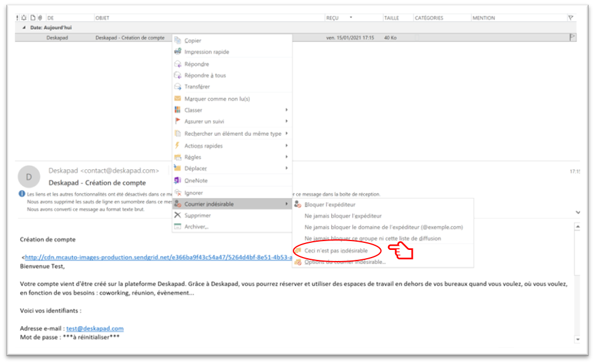Click sender address 'contact@deskapad.com' in header

[x=119, y=171]
